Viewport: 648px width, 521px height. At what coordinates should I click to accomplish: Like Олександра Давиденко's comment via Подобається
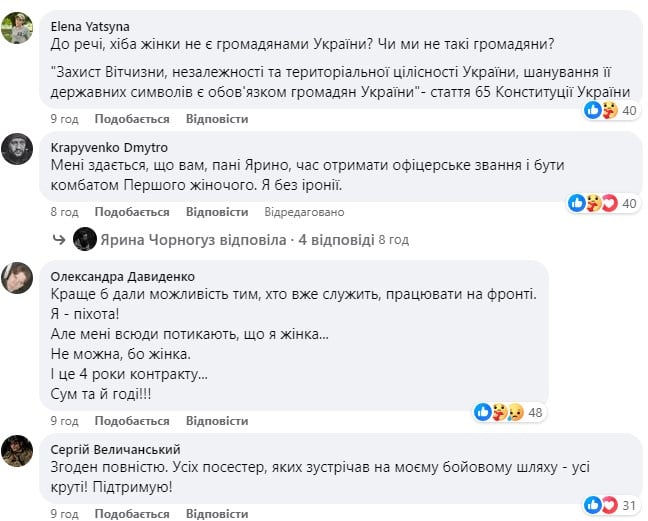click(x=132, y=421)
